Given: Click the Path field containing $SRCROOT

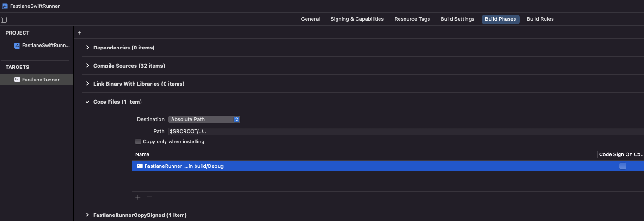Looking at the screenshot, I should click(x=406, y=131).
